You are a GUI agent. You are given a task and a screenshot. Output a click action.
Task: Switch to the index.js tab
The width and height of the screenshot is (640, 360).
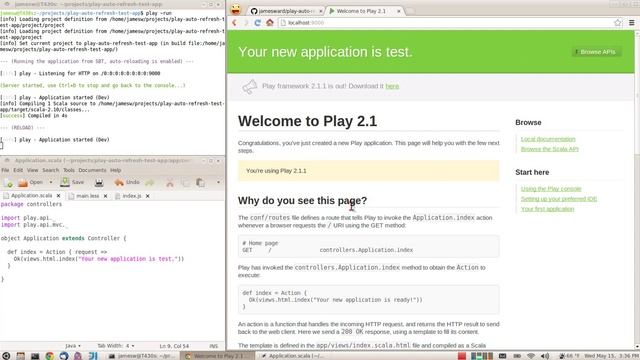click(x=132, y=196)
